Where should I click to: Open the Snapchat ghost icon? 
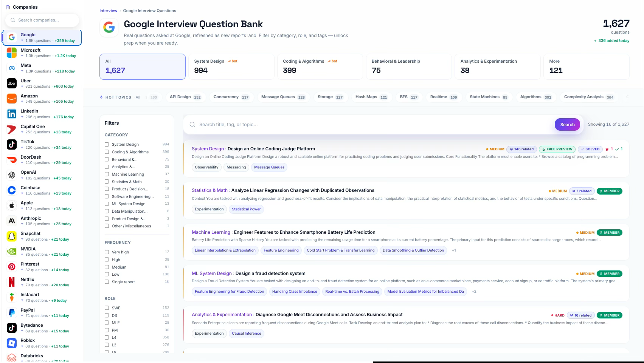pyautogui.click(x=12, y=236)
